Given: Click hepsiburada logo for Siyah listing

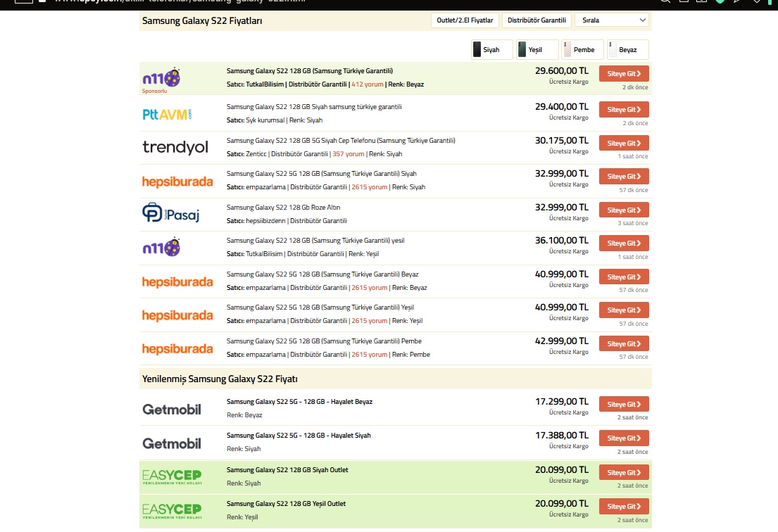Looking at the screenshot, I should pos(177,182).
